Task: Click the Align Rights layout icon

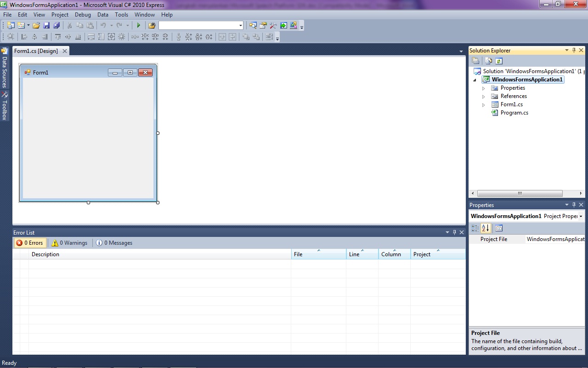Action: pyautogui.click(x=45, y=37)
